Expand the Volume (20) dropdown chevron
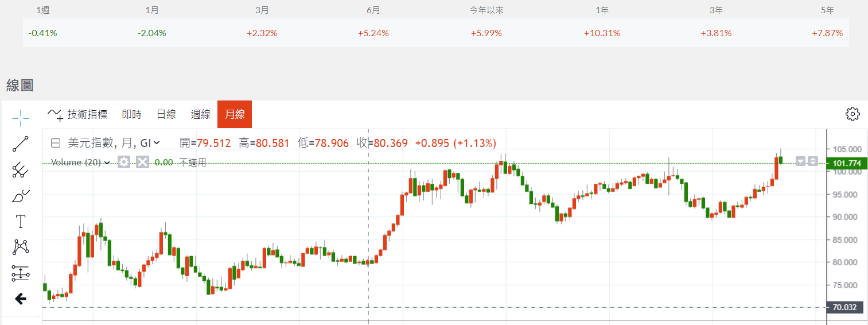This screenshot has height=325, width=868. (107, 162)
